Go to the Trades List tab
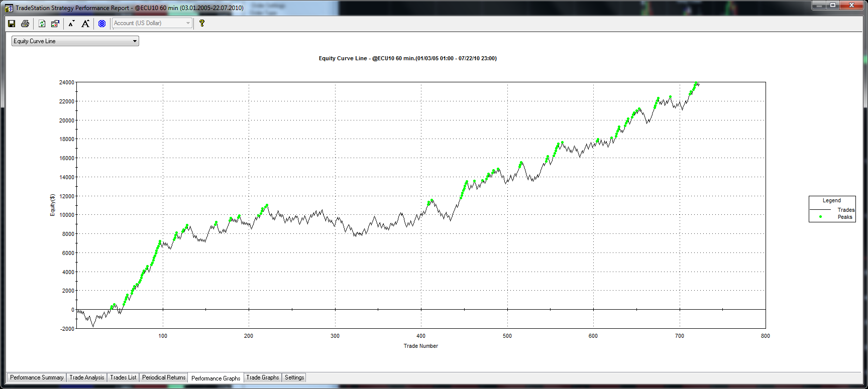The image size is (868, 389). [123, 377]
